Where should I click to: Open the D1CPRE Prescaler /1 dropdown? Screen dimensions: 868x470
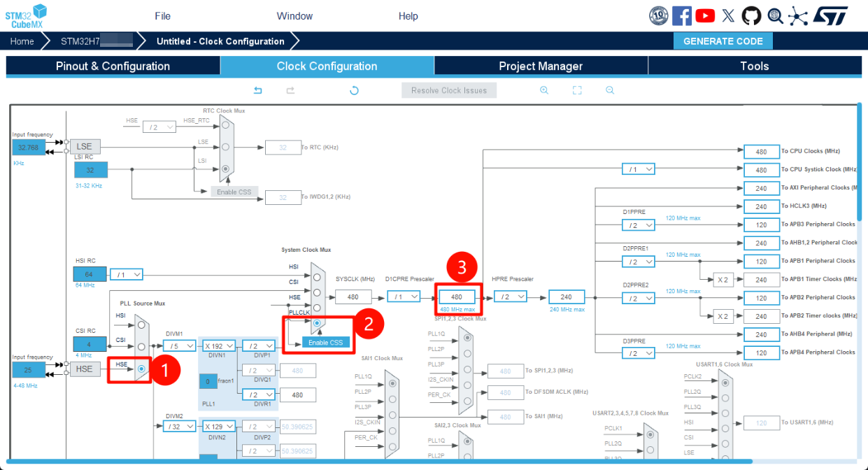(x=404, y=297)
